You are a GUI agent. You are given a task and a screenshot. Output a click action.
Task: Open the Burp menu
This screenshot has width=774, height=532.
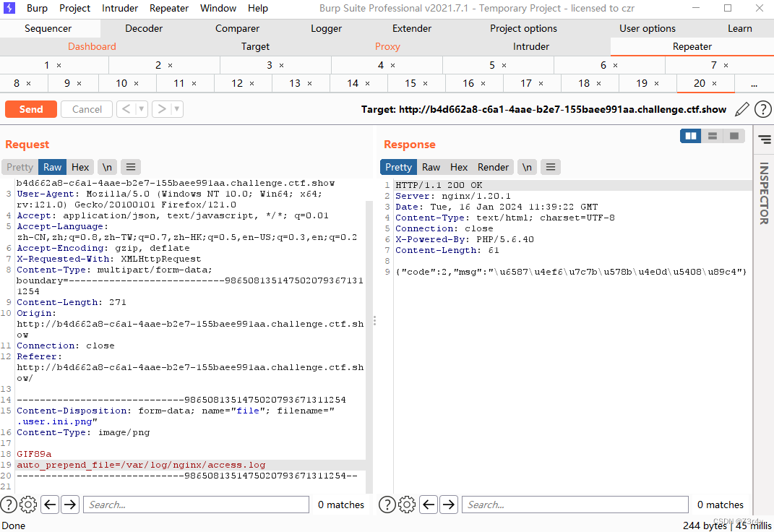[x=37, y=9]
